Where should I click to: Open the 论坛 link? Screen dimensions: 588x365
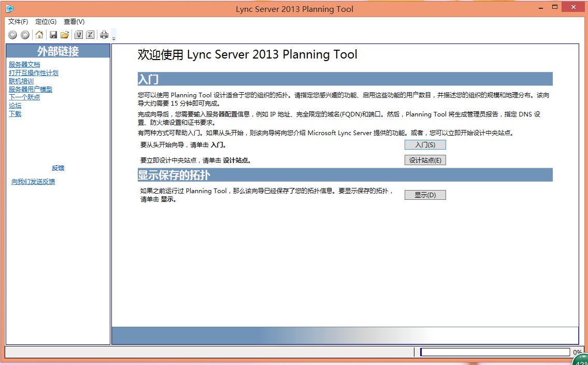point(15,106)
